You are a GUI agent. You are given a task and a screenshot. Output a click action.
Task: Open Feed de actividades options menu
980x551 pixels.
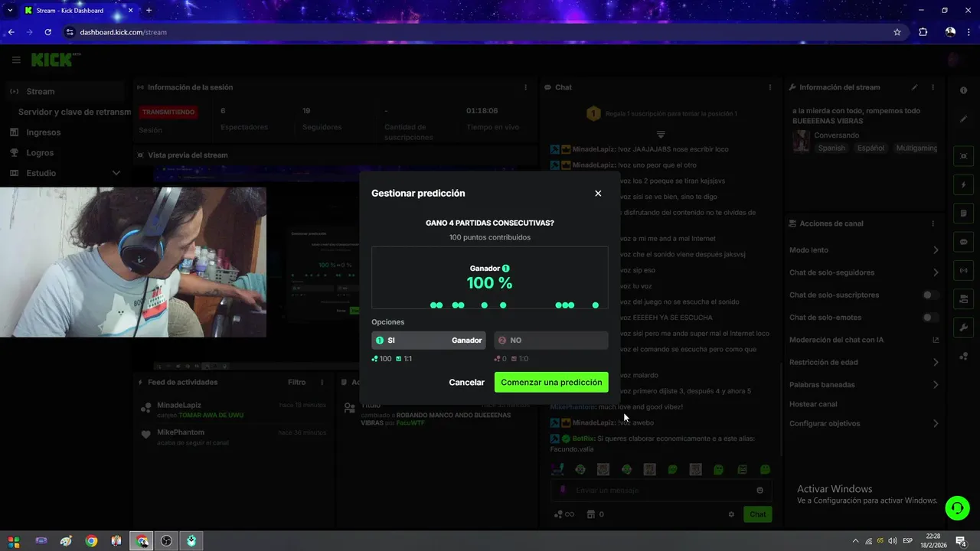click(x=322, y=382)
